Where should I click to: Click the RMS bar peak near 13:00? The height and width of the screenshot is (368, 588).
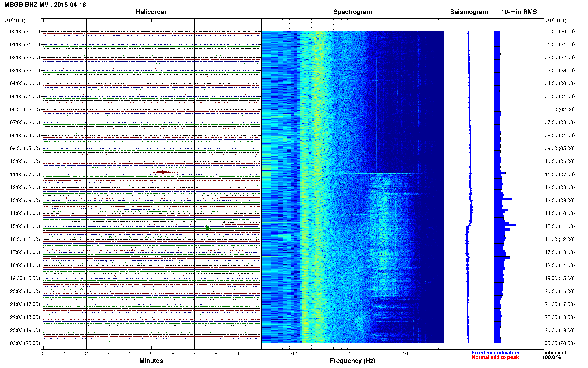503,199
